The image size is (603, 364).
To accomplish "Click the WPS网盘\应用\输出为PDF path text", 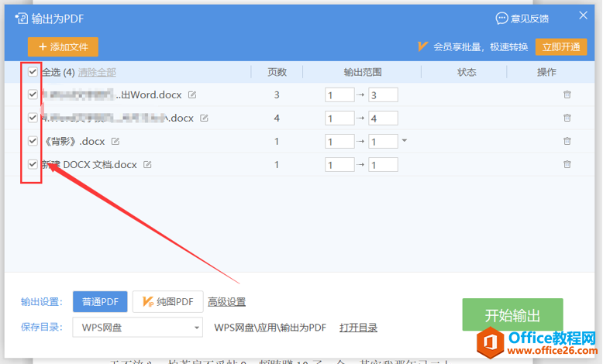I will click(x=270, y=328).
